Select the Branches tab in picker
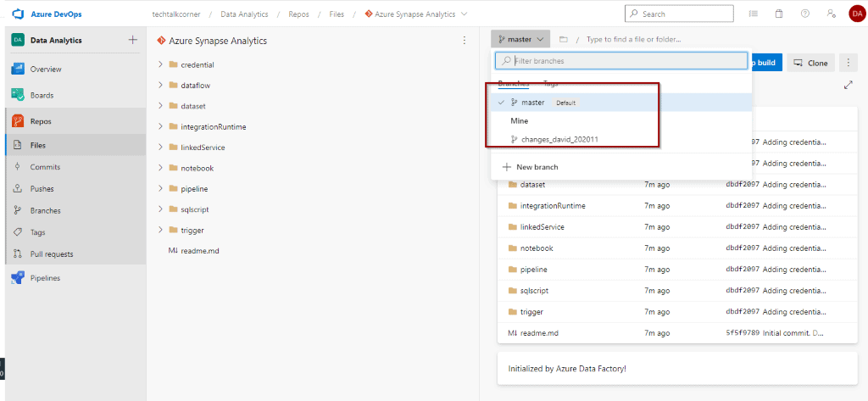 click(x=513, y=84)
